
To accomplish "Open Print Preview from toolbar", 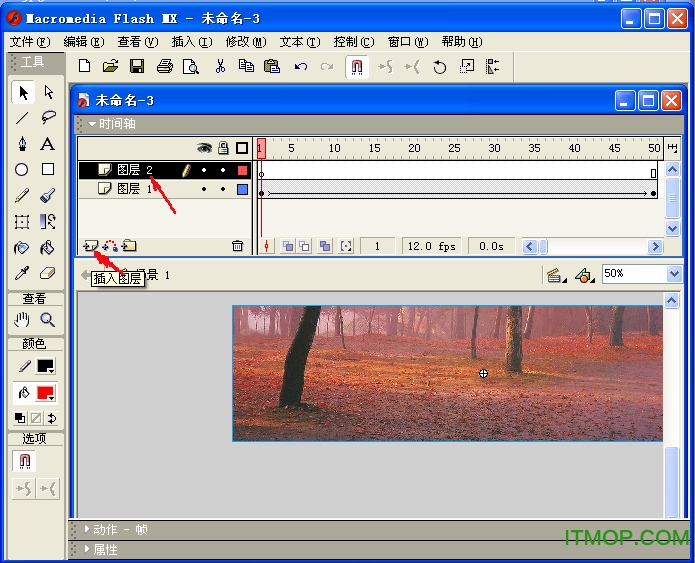I will coord(191,66).
